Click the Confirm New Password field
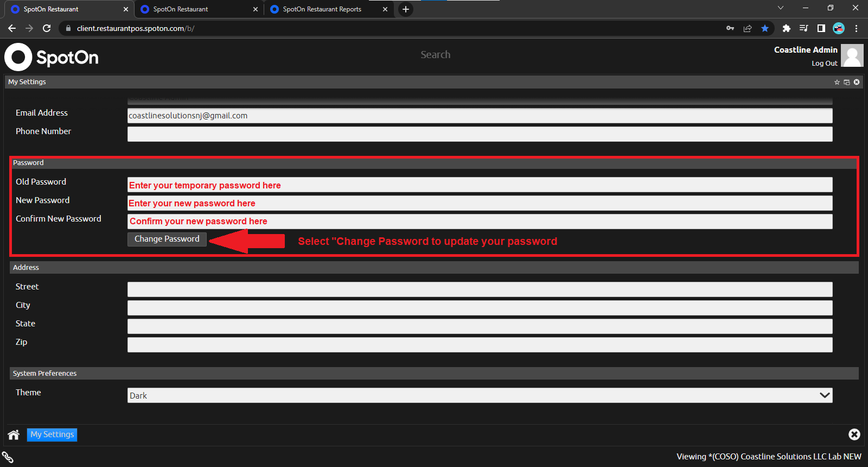The height and width of the screenshot is (467, 868). [x=480, y=222]
